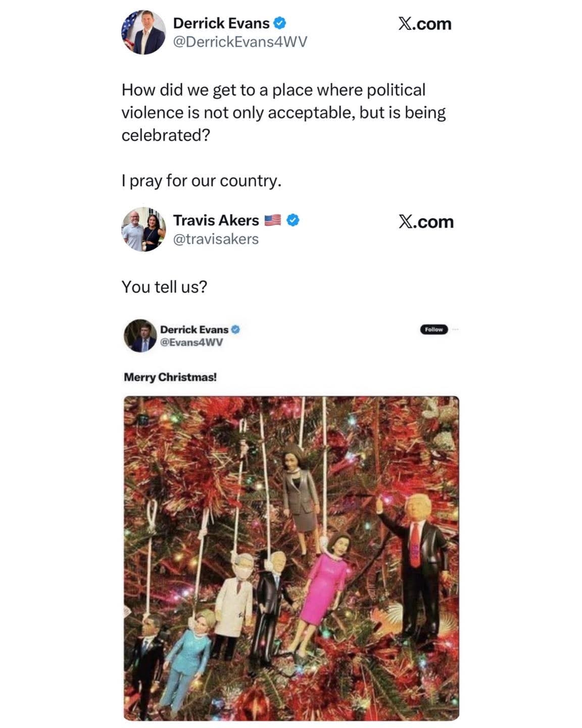Click the Derrick Evans name in quoted tweet

[194, 330]
